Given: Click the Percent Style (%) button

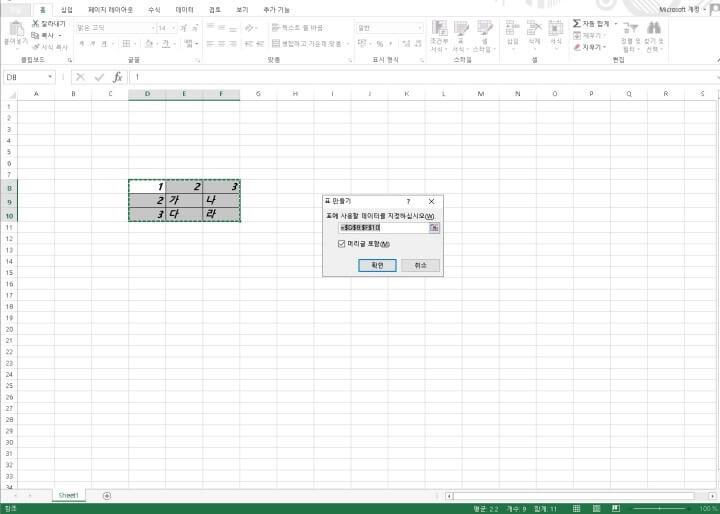Looking at the screenshot, I should coord(379,44).
